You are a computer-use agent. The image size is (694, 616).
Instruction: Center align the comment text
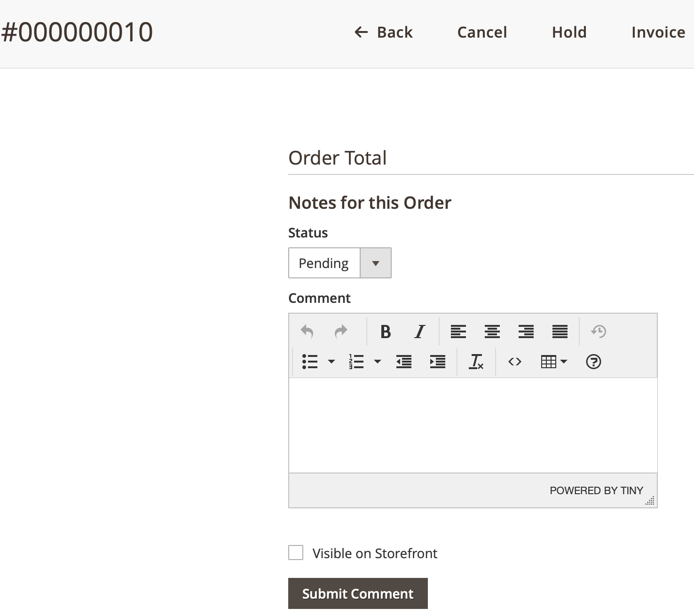(492, 332)
